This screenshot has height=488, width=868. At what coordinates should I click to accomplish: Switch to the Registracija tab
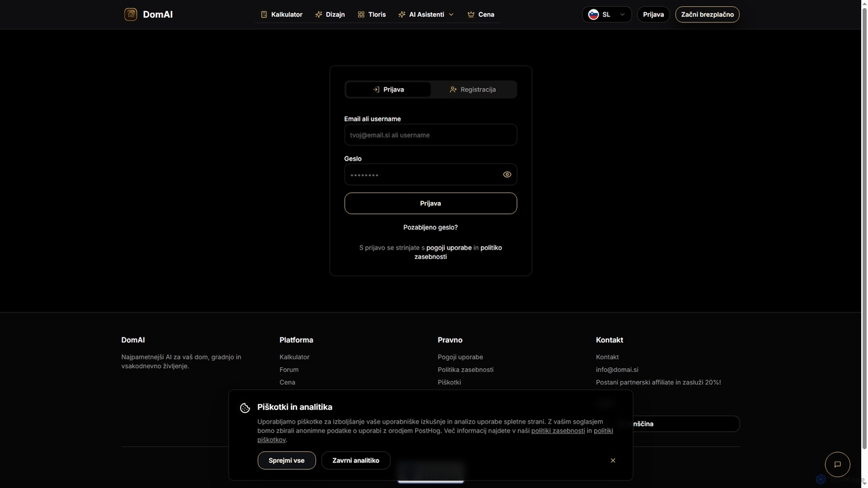pos(473,89)
